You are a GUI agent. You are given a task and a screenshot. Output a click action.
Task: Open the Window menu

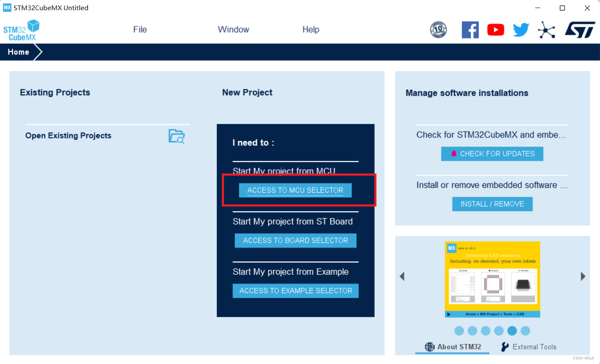coord(233,30)
